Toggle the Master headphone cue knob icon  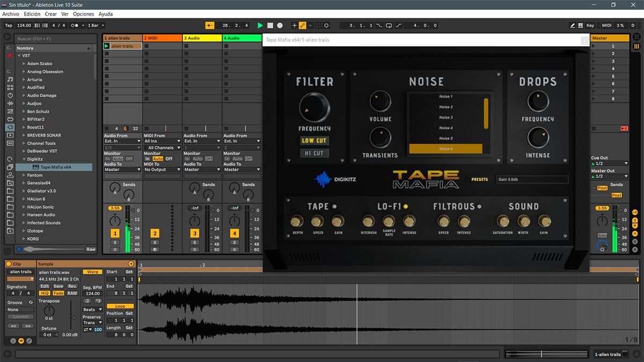602,246
